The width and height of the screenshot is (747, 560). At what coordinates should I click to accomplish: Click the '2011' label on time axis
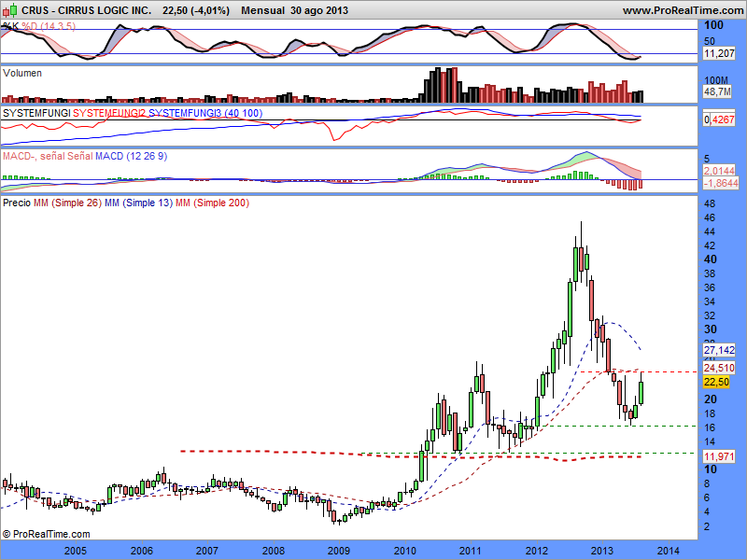point(471,551)
